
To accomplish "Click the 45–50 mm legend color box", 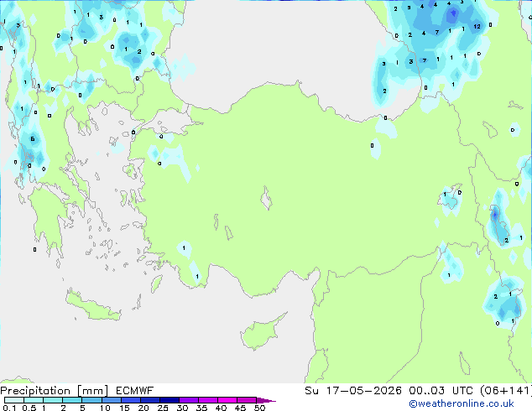I will pos(247,400).
